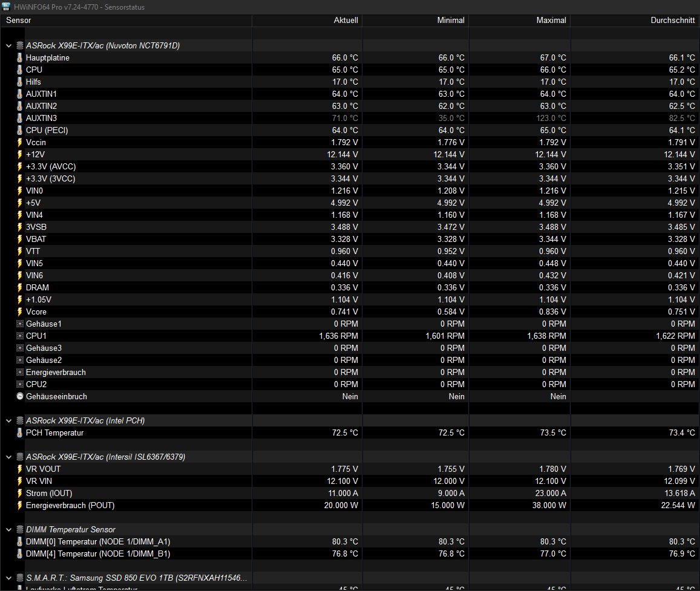Click the chip icon beside the Nuvoton NCT6791D header
The width and height of the screenshot is (700, 591).
click(20, 45)
